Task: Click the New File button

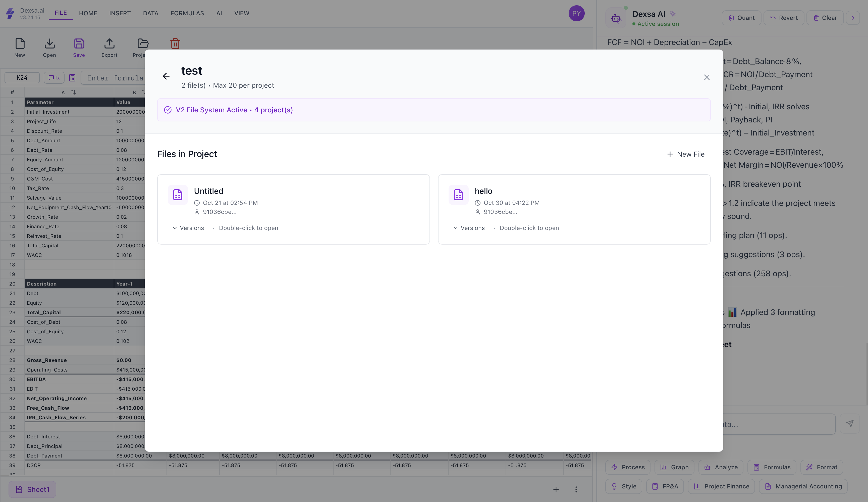Action: tap(685, 154)
